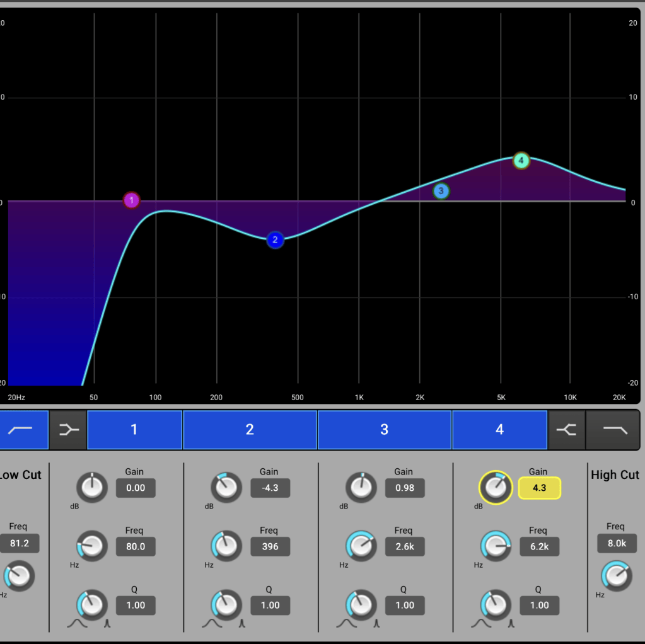645x644 pixels.
Task: Click band 1 Q knob
Action: tap(91, 605)
